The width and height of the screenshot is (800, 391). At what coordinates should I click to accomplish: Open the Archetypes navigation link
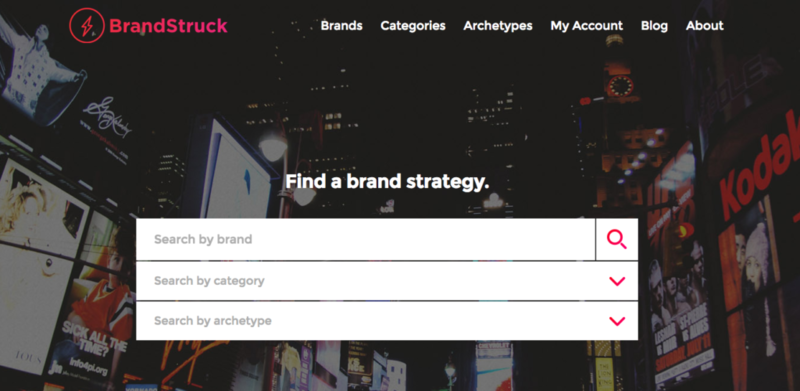click(x=498, y=26)
